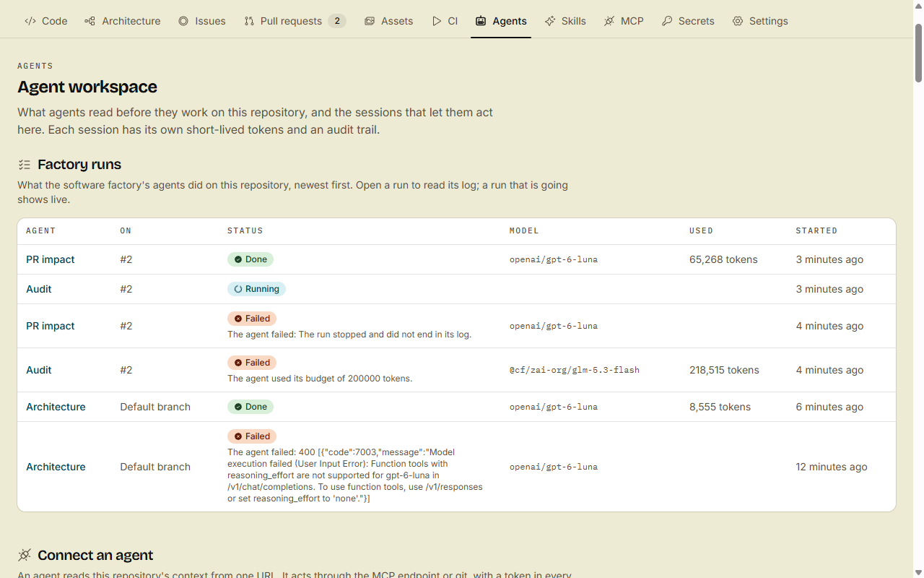Click the Failed icon above the token budget message
This screenshot has width=924, height=578.
pyautogui.click(x=238, y=363)
